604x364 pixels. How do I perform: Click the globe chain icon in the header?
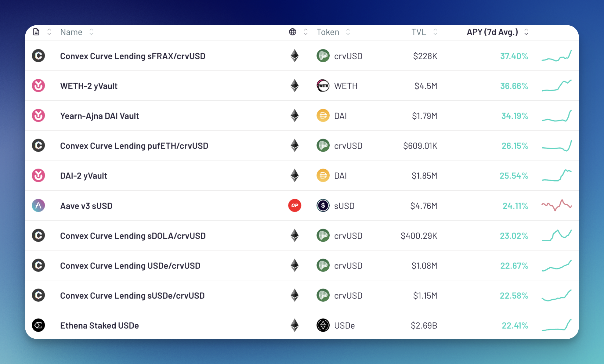click(292, 32)
